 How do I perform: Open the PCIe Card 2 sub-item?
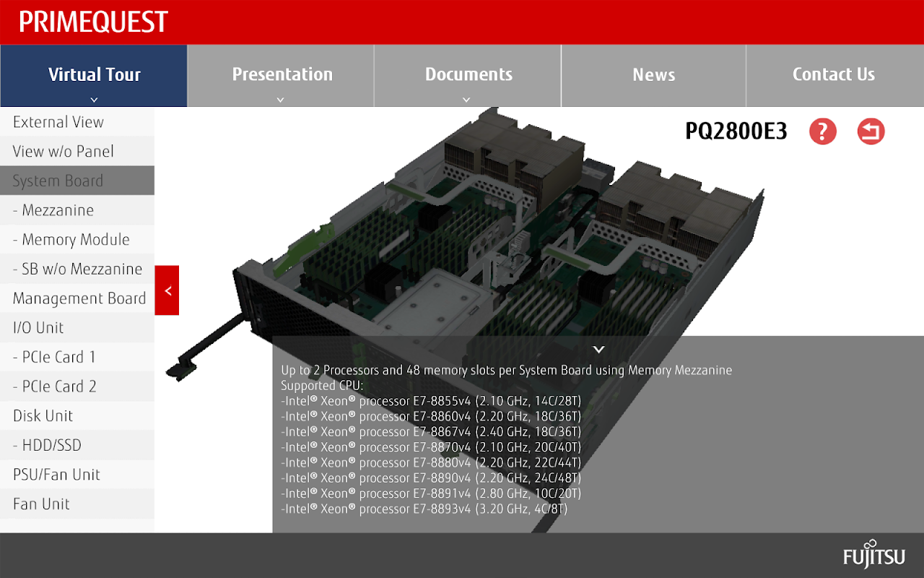click(77, 387)
